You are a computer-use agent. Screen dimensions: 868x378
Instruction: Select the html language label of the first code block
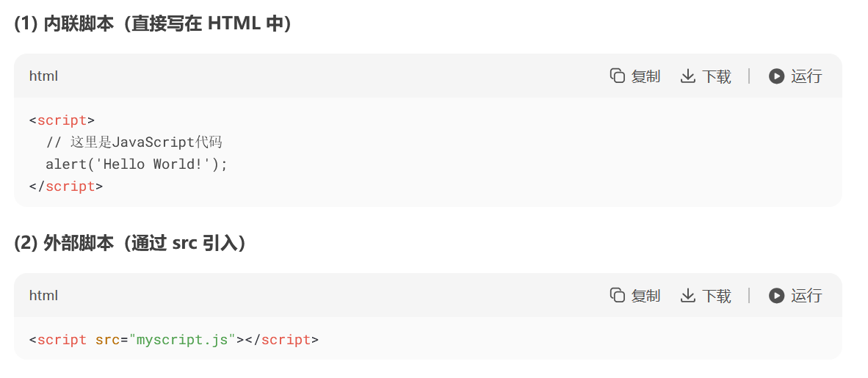[43, 76]
